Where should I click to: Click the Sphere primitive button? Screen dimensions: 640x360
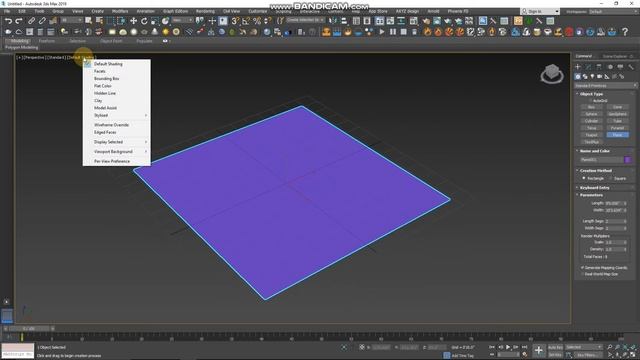tap(591, 114)
